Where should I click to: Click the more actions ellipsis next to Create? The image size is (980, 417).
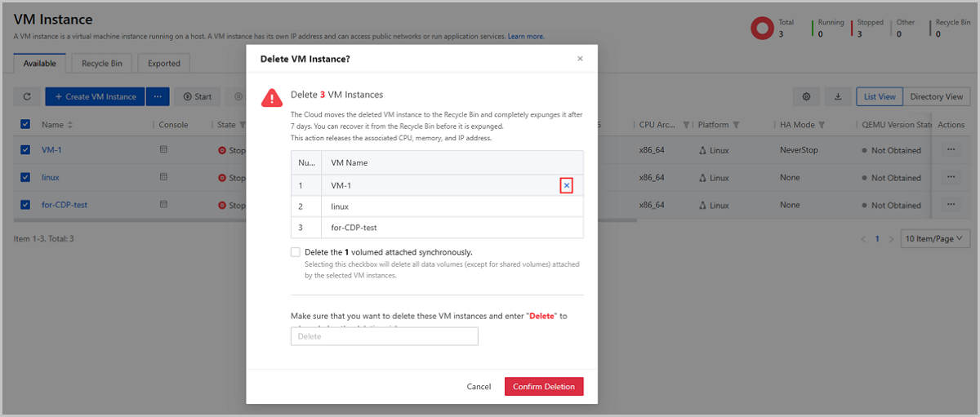point(158,96)
